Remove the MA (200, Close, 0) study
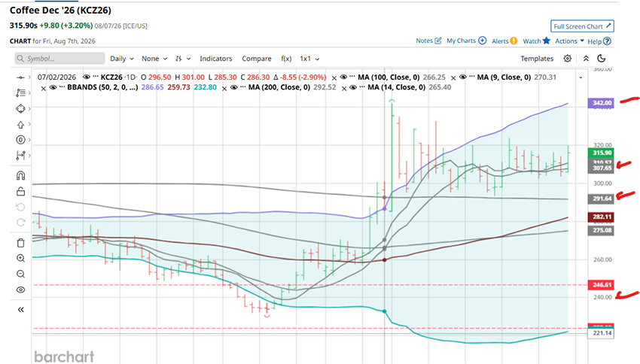The image size is (640, 364). (224, 88)
